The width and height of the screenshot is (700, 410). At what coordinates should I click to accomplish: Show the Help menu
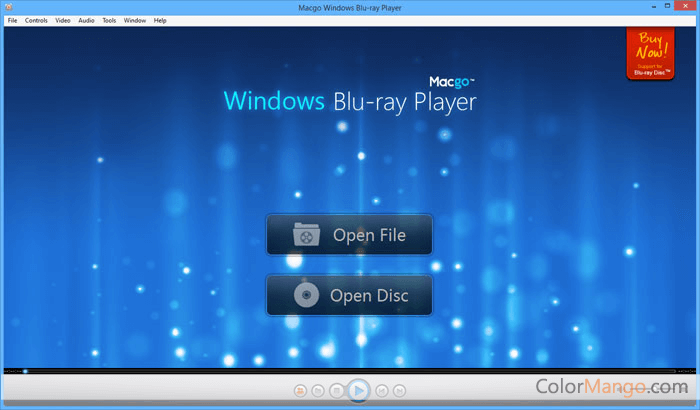160,20
